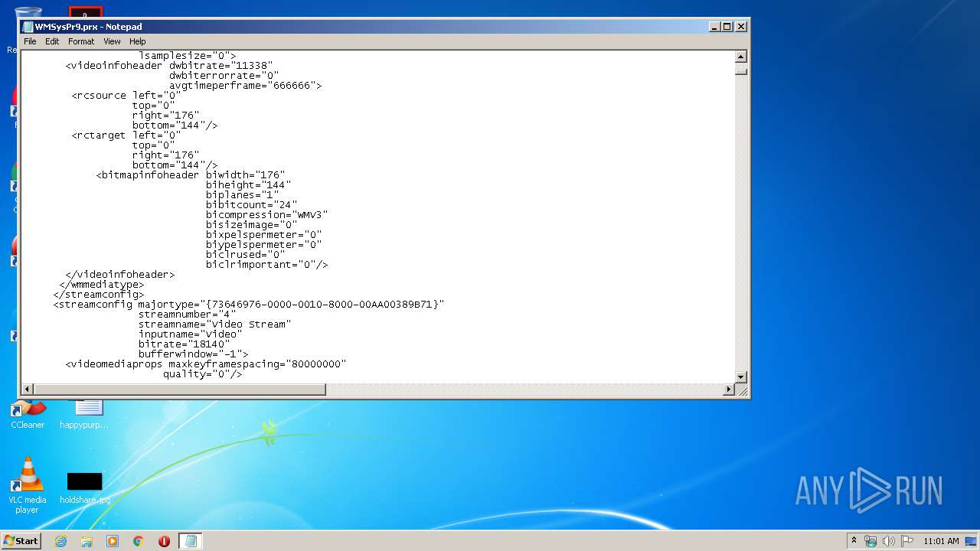The image size is (980, 551).
Task: Click the avgtimeperframe="666666" line
Action: 245,86
